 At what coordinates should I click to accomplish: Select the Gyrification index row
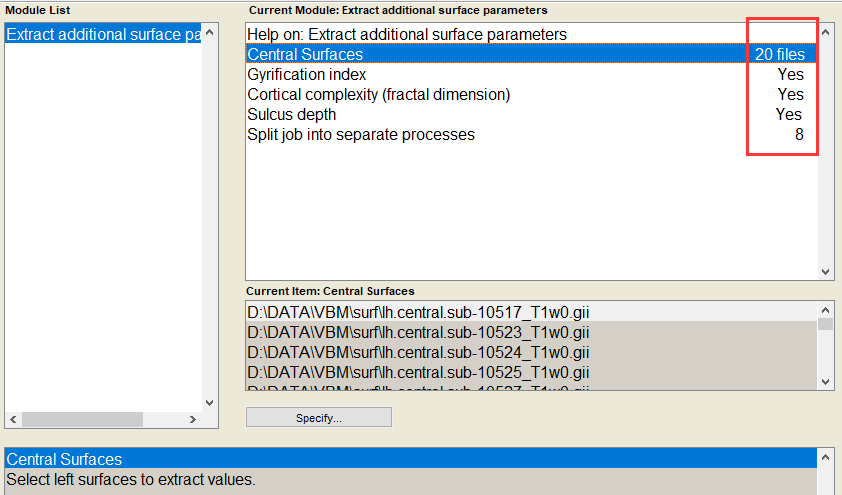532,74
